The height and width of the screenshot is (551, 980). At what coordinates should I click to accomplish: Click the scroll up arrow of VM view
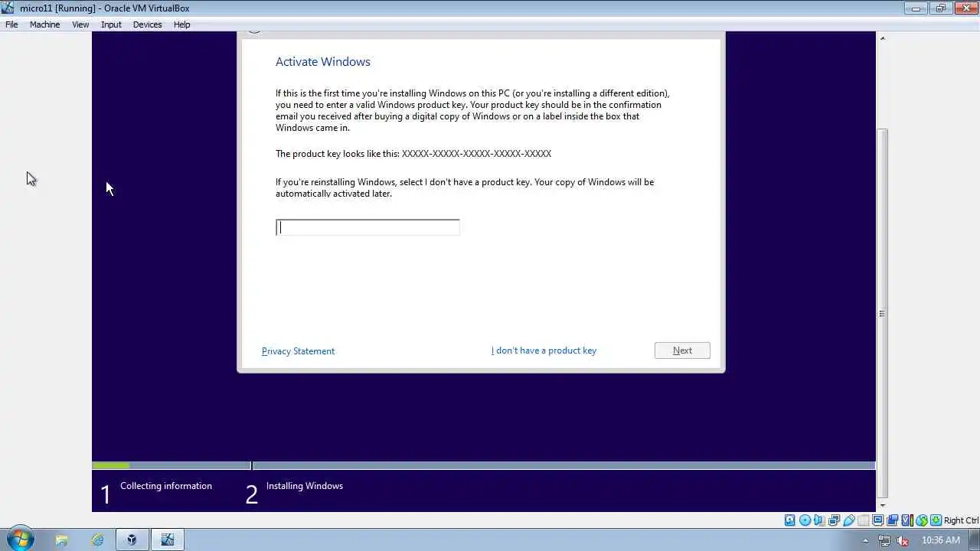[x=882, y=37]
